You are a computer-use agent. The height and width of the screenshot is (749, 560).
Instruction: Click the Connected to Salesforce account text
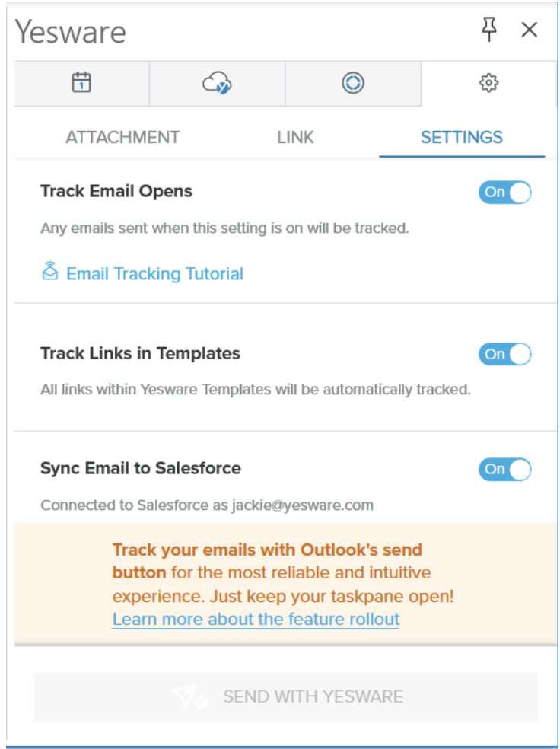tap(206, 505)
